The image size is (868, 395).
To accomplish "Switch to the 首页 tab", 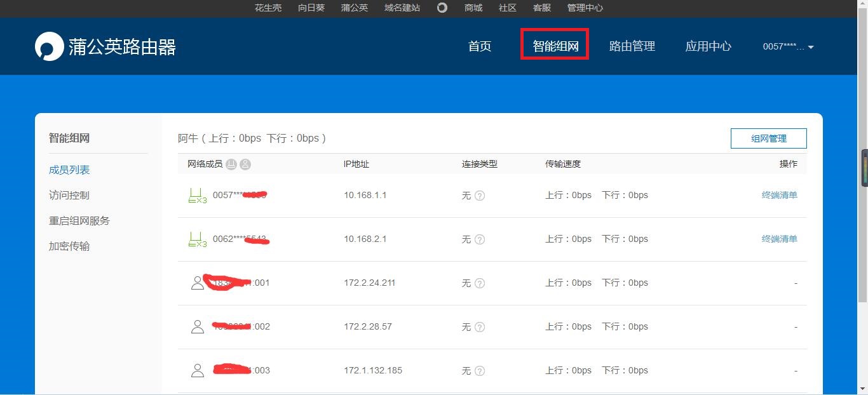I will 479,46.
